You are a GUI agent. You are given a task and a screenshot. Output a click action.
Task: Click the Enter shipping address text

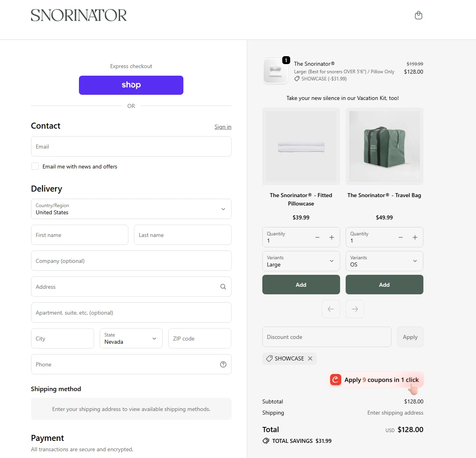point(395,413)
